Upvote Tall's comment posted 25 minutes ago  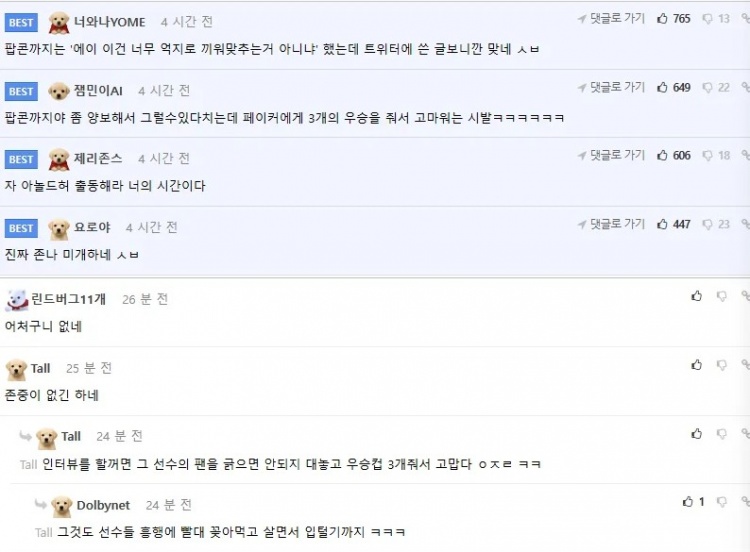(x=697, y=365)
